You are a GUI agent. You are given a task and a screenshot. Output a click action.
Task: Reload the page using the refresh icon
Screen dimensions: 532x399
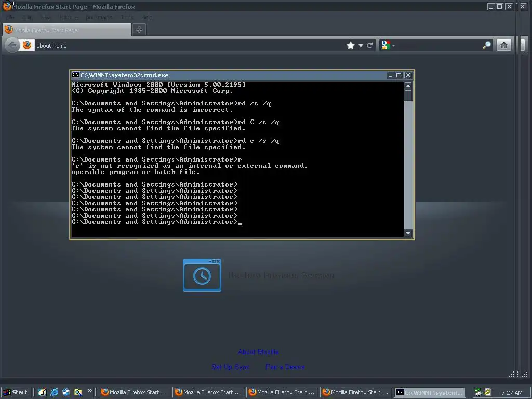[x=370, y=45]
